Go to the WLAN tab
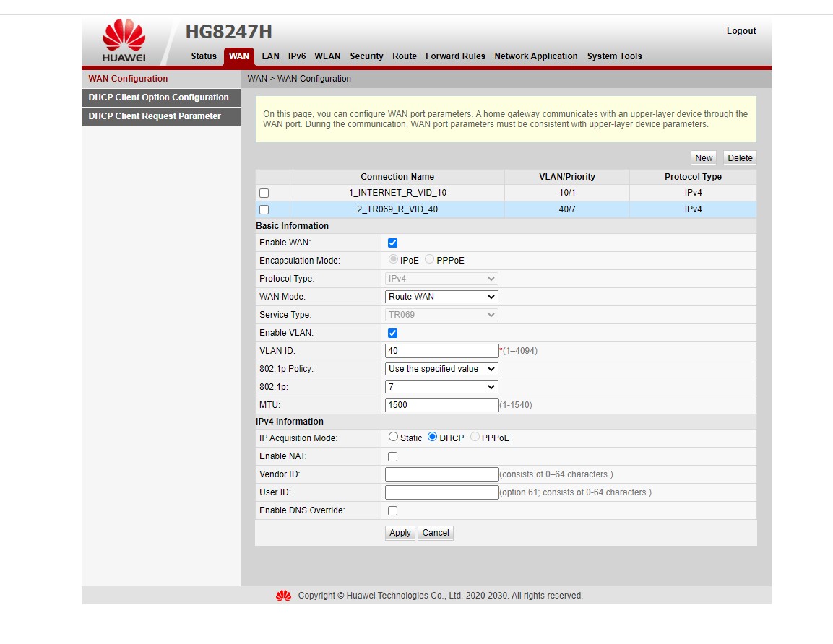This screenshot has width=833, height=644. coord(327,56)
